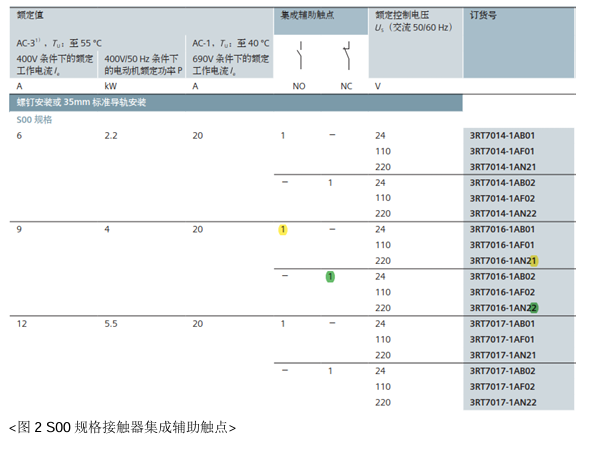Select order number 3RT7016-1AF02
The image size is (598, 454).
click(x=502, y=292)
